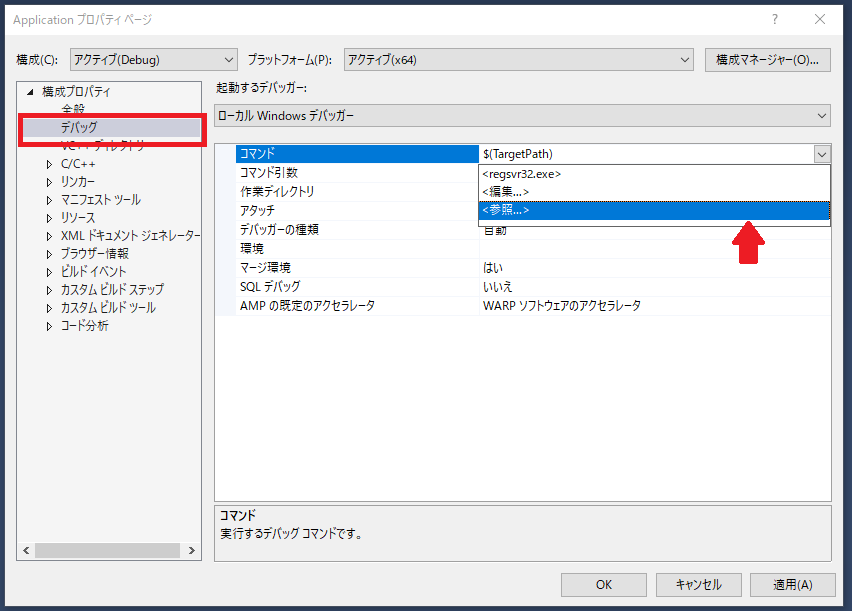
Task: Select <regsvr32.exe> in the dropdown list
Action: point(654,174)
